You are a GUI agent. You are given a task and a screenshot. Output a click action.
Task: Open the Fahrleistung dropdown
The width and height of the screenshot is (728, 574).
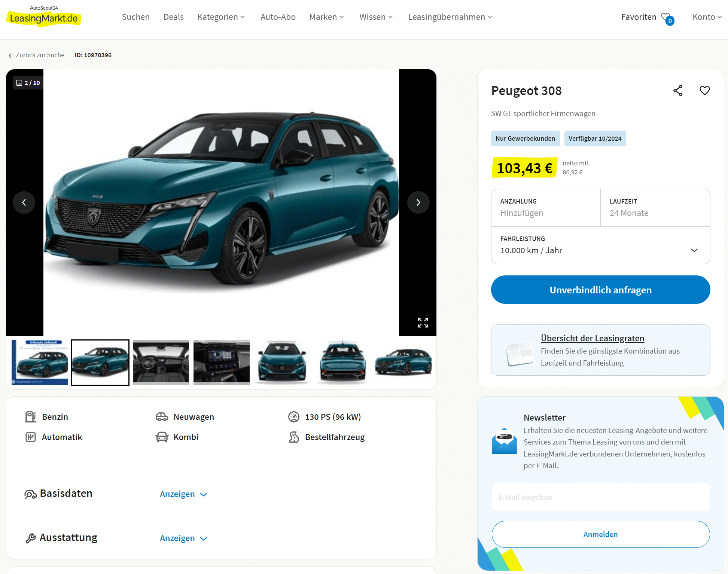pyautogui.click(x=600, y=245)
